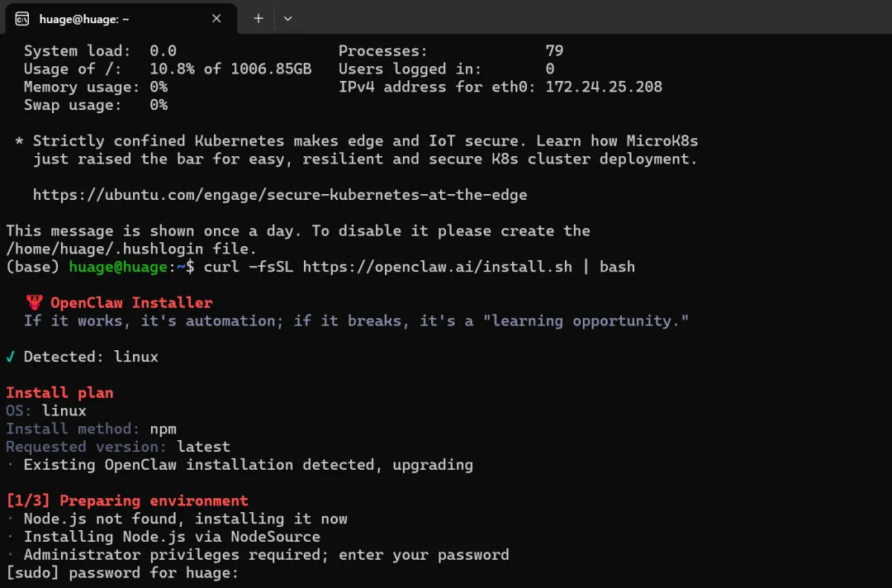
Task: Click the red OpenClaw lobster icon
Action: tap(34, 303)
